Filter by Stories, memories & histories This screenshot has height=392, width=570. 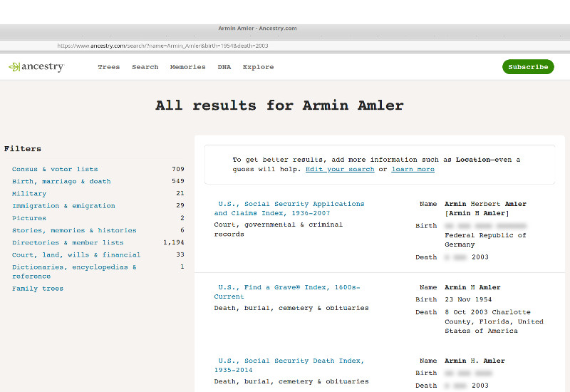point(74,230)
